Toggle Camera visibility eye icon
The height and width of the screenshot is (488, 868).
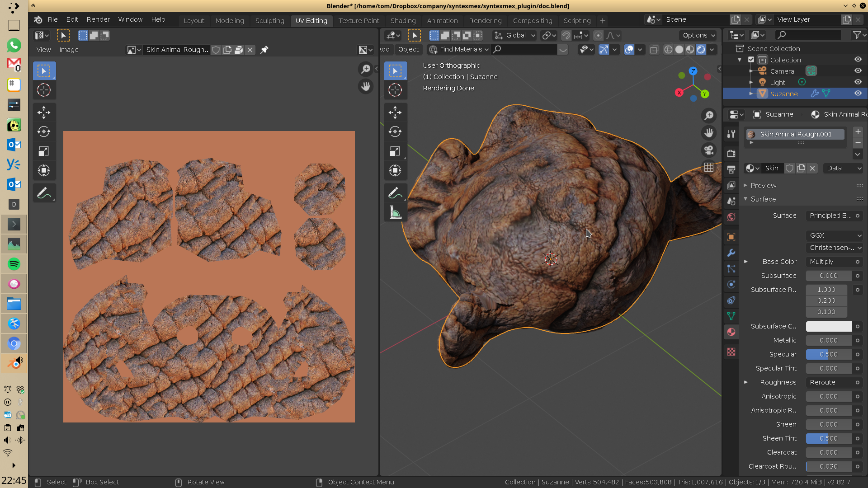coord(858,71)
